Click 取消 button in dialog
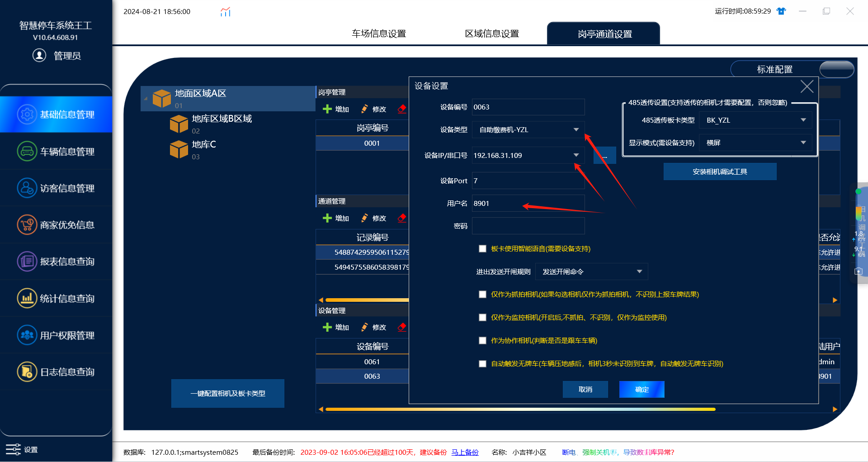The width and height of the screenshot is (868, 462). coord(585,389)
